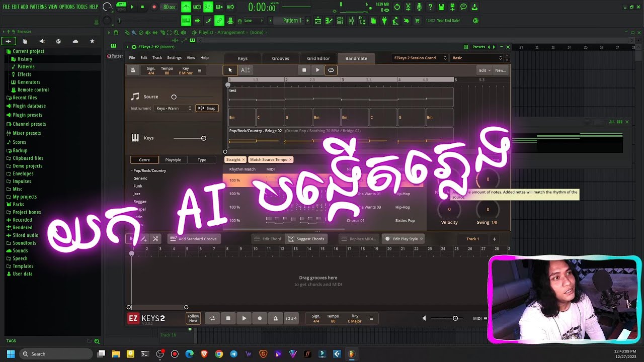The image size is (644, 362).
Task: Click the tempo field showing 80.000
Action: 169,7
